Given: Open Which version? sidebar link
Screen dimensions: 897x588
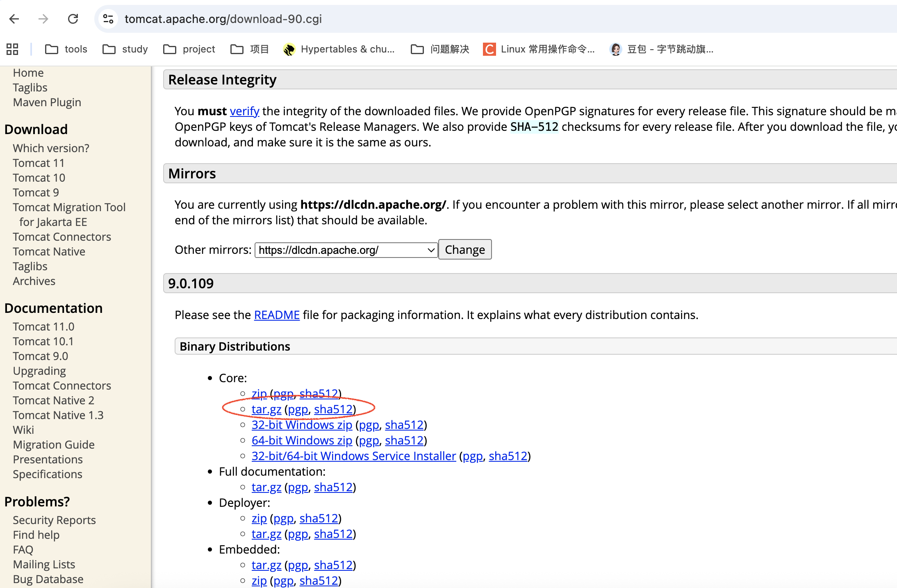Looking at the screenshot, I should coord(51,148).
